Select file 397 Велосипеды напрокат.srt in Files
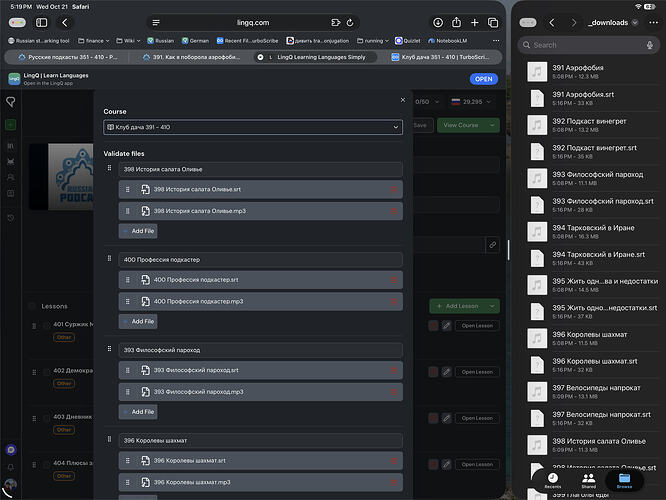The height and width of the screenshot is (500, 666). point(593,418)
